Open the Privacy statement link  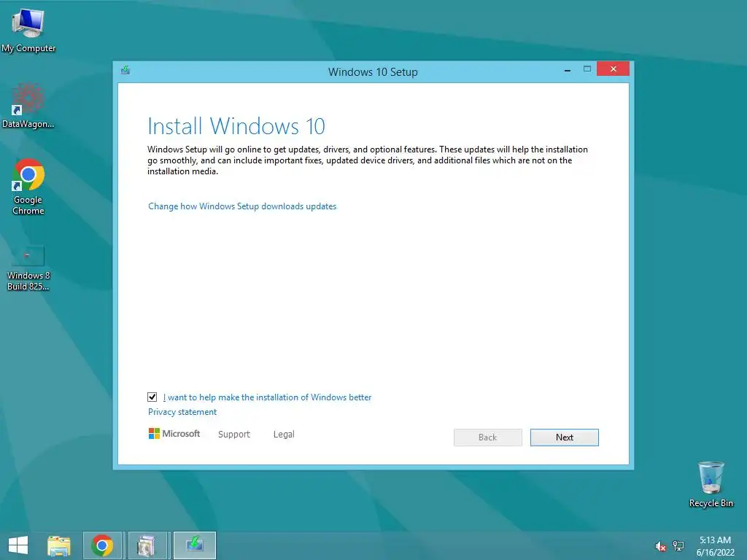[182, 412]
